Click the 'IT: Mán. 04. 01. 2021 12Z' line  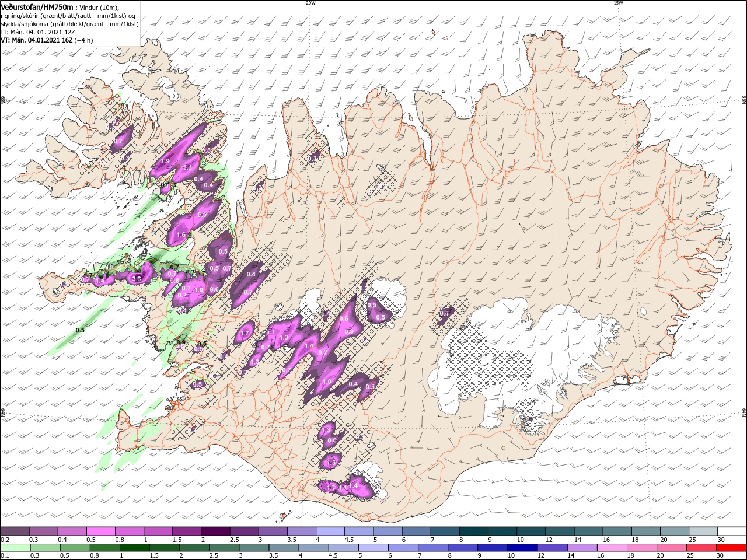(x=38, y=32)
